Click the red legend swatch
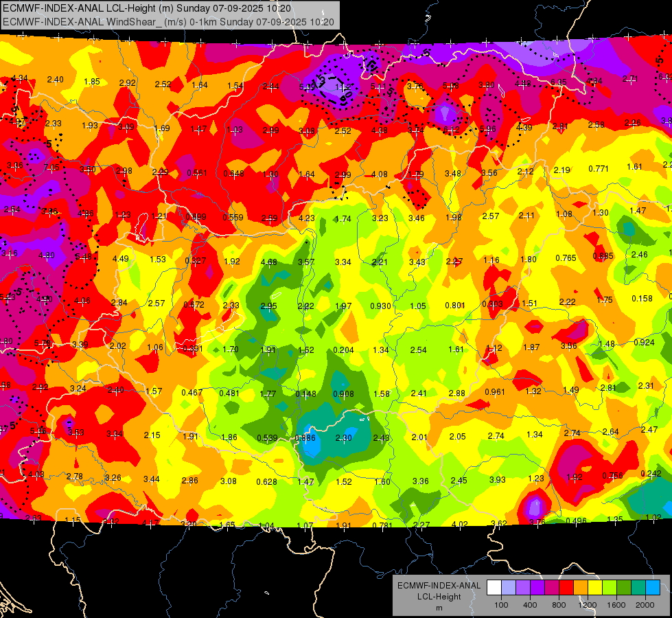This screenshot has height=618, width=672. pyautogui.click(x=566, y=588)
